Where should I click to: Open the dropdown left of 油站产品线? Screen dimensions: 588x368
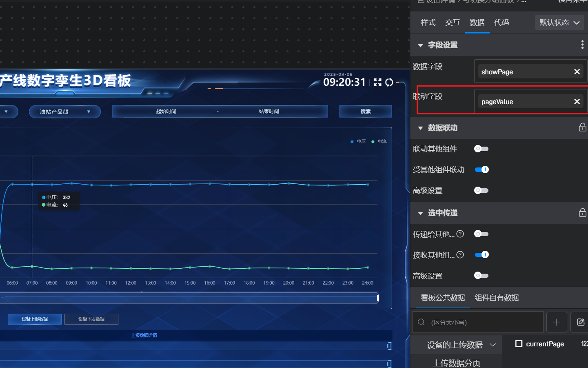click(x=6, y=112)
